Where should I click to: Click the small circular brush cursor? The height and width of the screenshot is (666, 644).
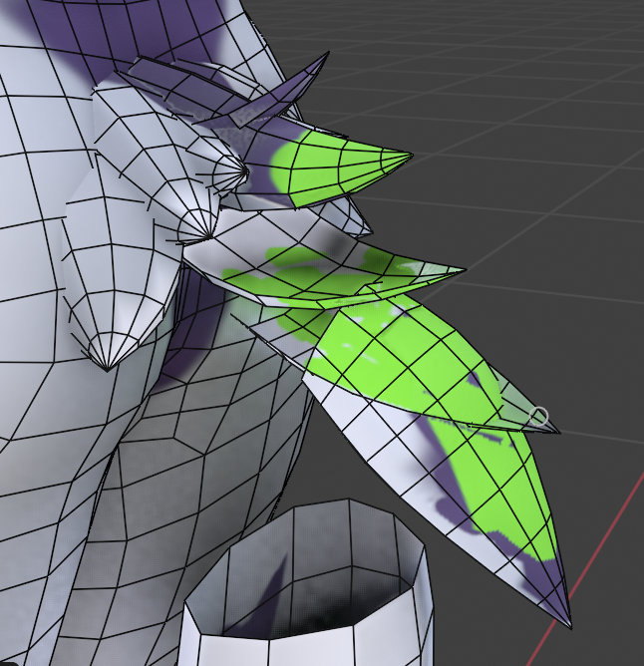[x=539, y=416]
